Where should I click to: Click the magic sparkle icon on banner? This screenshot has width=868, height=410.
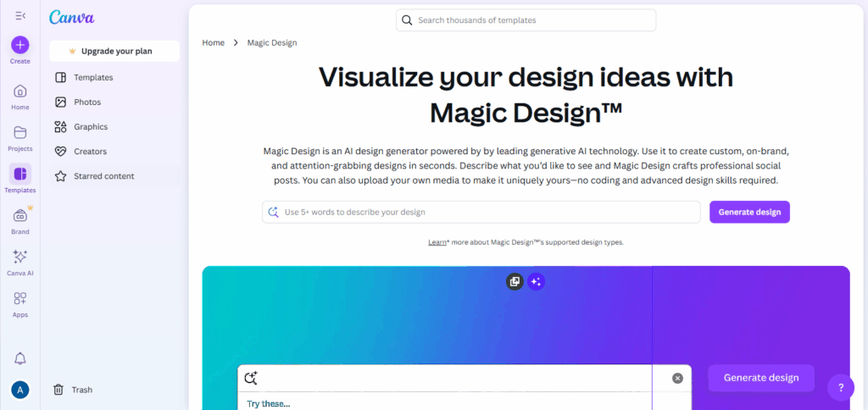pyautogui.click(x=536, y=281)
